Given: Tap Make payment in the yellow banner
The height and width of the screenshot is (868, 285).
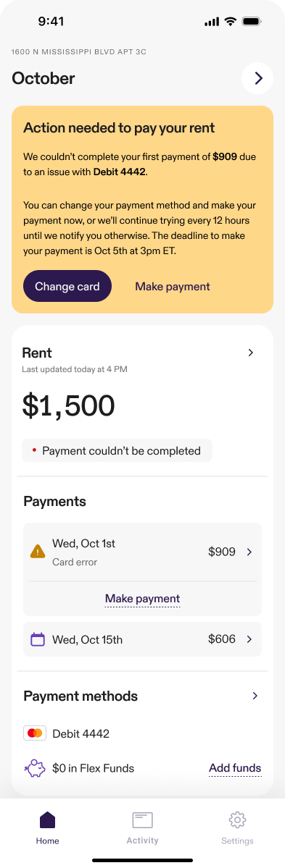Looking at the screenshot, I should point(173,286).
